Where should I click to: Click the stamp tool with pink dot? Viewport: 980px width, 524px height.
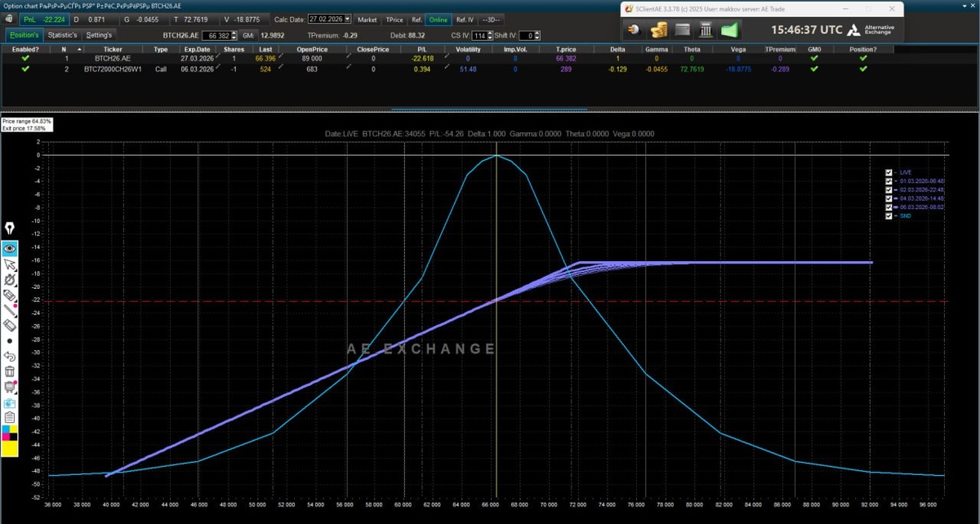(10, 387)
